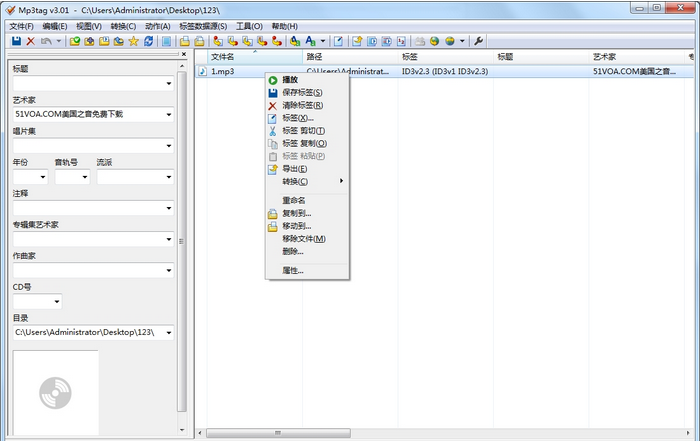Open the 流派 genre dropdown

pos(168,177)
